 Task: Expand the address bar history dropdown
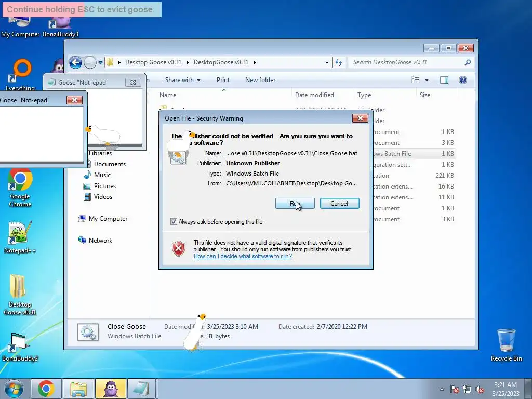327,63
